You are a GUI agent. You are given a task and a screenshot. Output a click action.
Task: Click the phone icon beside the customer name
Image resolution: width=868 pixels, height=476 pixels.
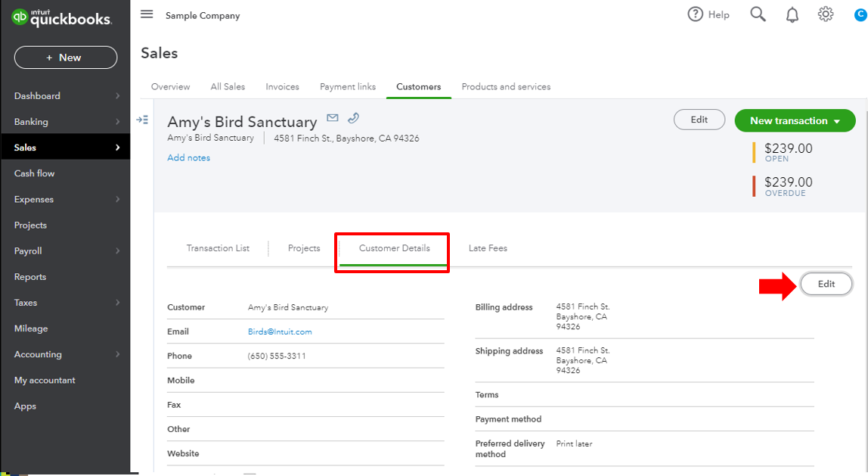coord(353,118)
